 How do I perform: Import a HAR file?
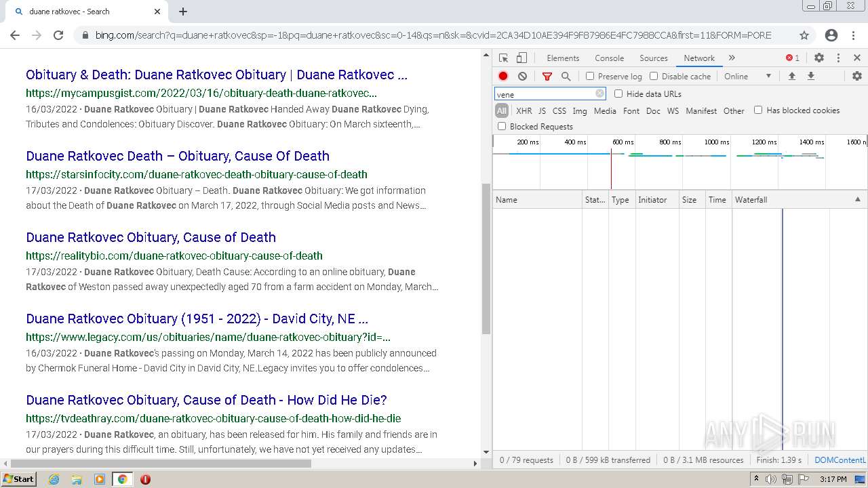coord(791,77)
